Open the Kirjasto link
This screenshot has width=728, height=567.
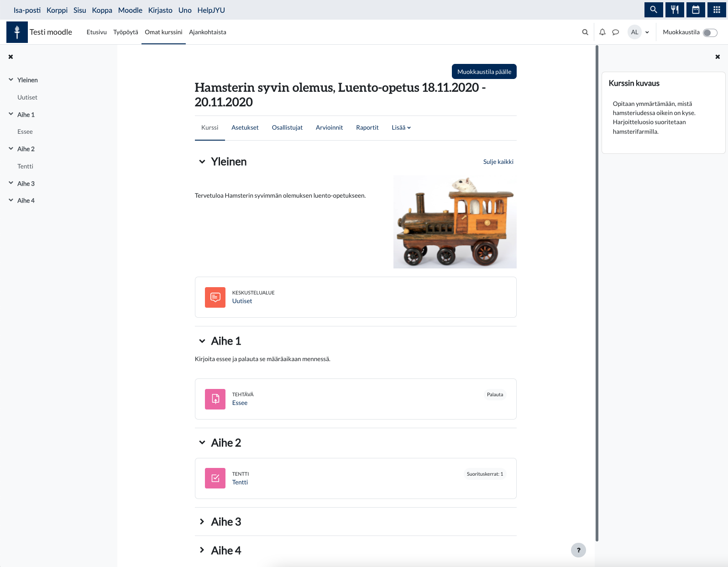[160, 10]
